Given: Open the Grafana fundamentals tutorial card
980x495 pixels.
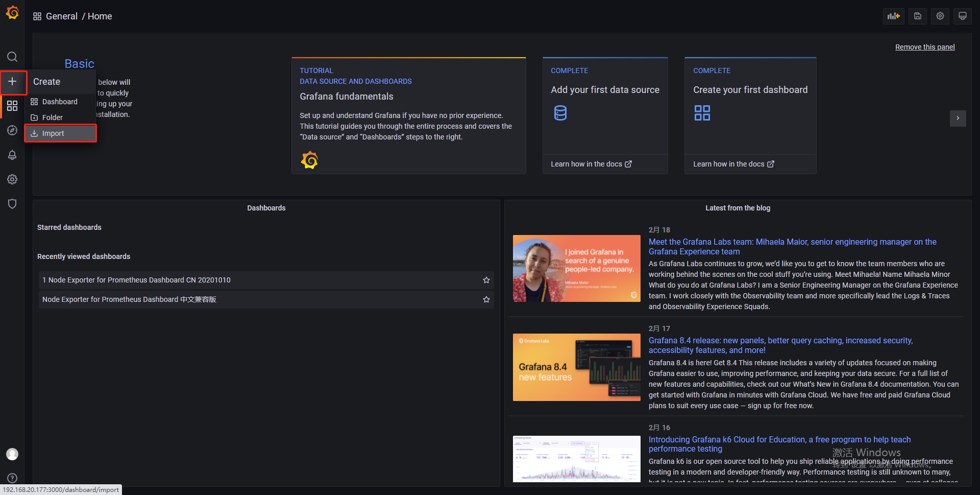Looking at the screenshot, I should [x=409, y=116].
